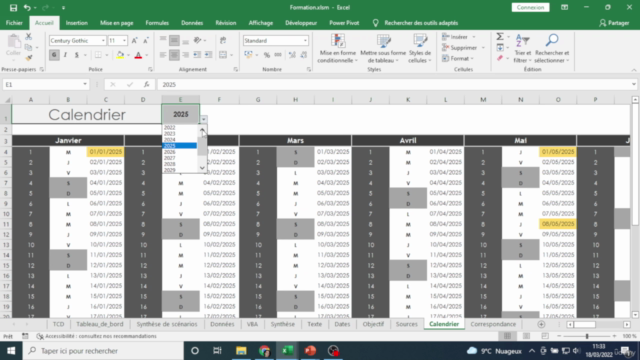This screenshot has height=360, width=640.
Task: Click the Save icon in title bar
Action: coord(13,7)
